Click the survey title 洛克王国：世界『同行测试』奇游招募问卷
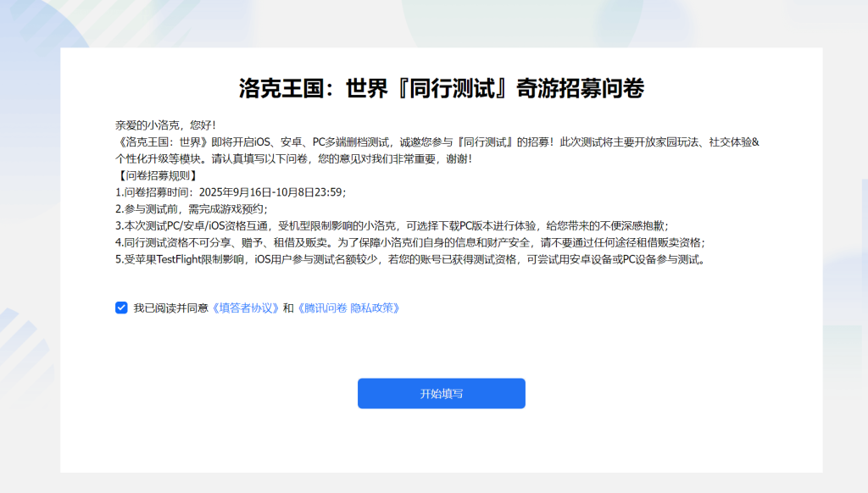This screenshot has height=493, width=868. coord(441,89)
